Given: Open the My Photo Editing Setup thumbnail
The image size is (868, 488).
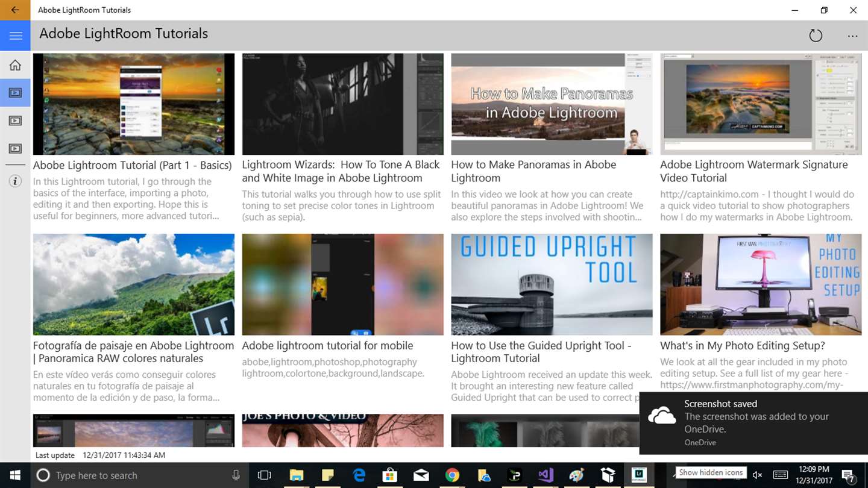Looking at the screenshot, I should coord(761,284).
